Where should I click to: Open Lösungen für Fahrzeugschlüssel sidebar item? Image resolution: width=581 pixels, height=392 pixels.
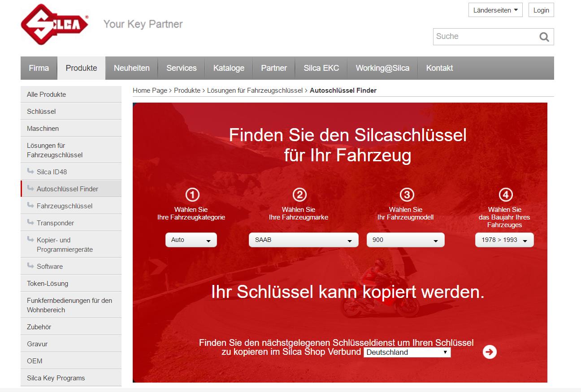pos(71,150)
